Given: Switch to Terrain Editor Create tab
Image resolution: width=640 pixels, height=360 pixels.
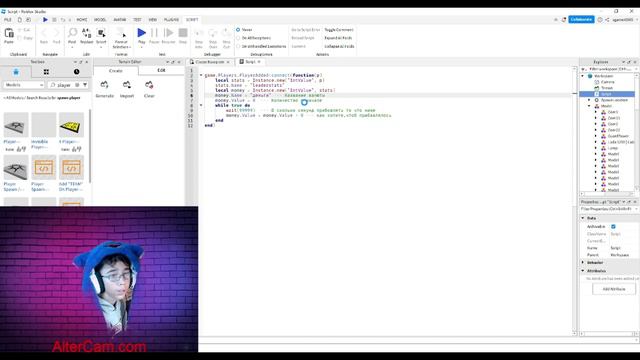Looking at the screenshot, I should [116, 71].
